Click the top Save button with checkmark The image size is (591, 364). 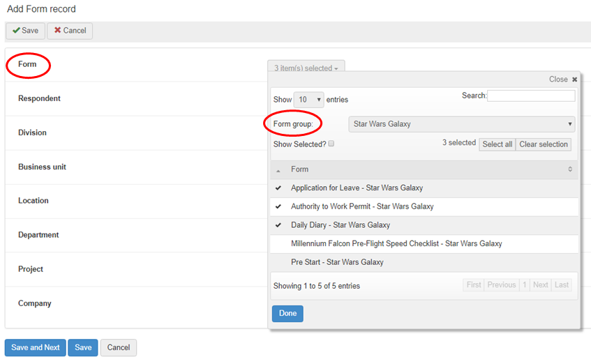[x=25, y=31]
